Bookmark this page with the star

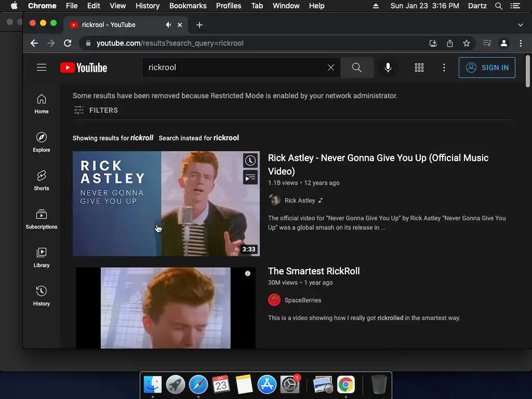[467, 43]
